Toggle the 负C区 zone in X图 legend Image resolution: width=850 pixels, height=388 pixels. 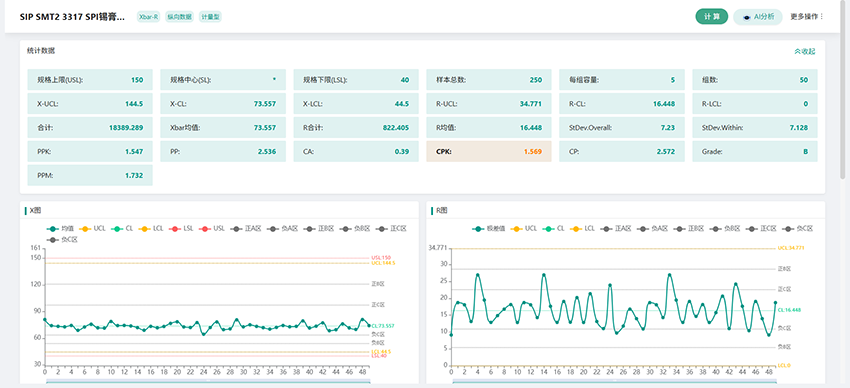click(x=63, y=240)
